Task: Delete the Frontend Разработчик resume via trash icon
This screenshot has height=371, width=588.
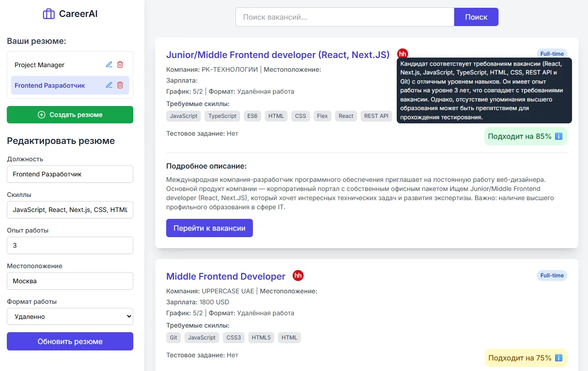Action: coord(120,85)
